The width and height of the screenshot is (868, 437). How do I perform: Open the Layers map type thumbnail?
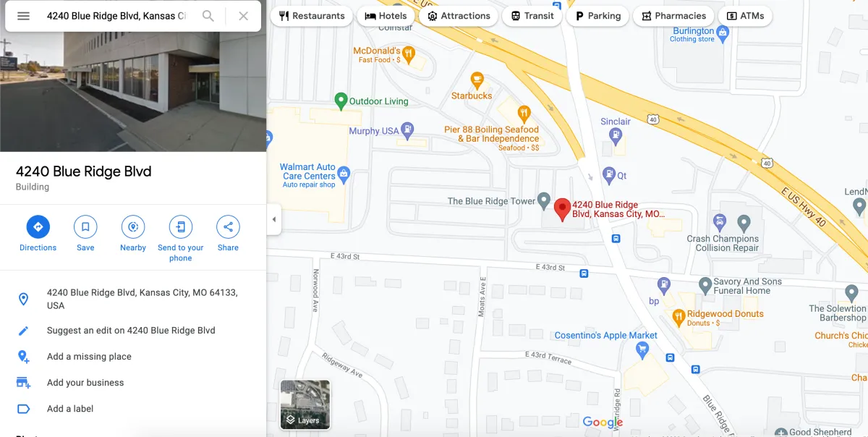click(x=305, y=404)
